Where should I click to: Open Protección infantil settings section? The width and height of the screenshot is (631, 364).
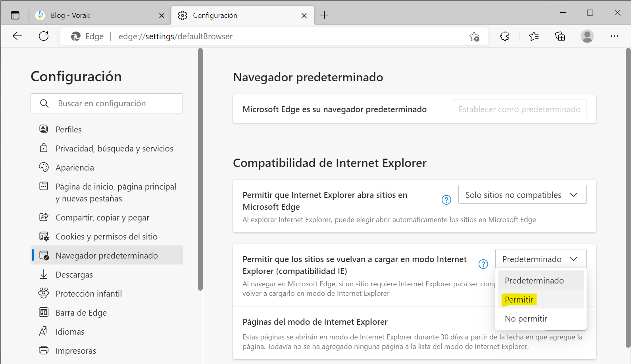[x=107, y=293]
